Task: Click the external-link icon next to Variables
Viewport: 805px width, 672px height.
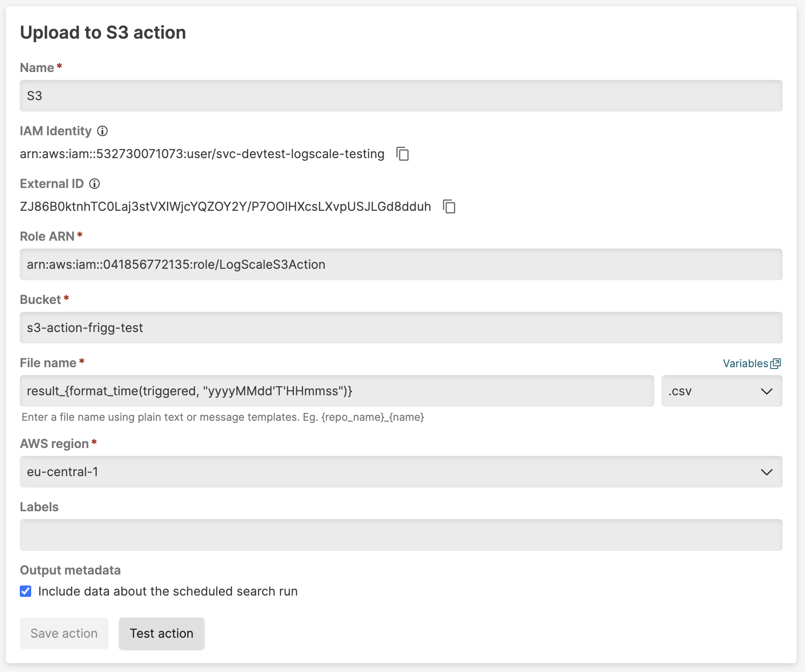Action: point(776,363)
